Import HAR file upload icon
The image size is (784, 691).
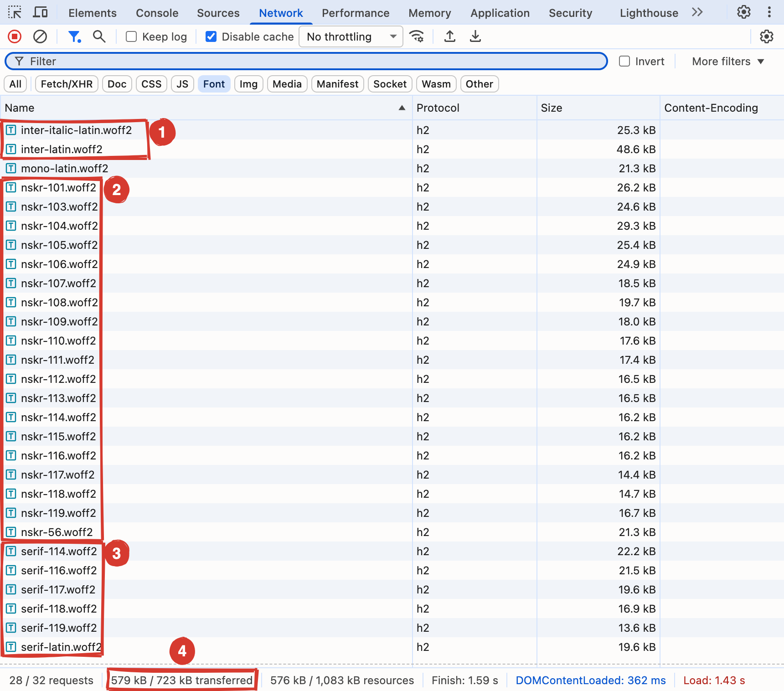pyautogui.click(x=450, y=36)
